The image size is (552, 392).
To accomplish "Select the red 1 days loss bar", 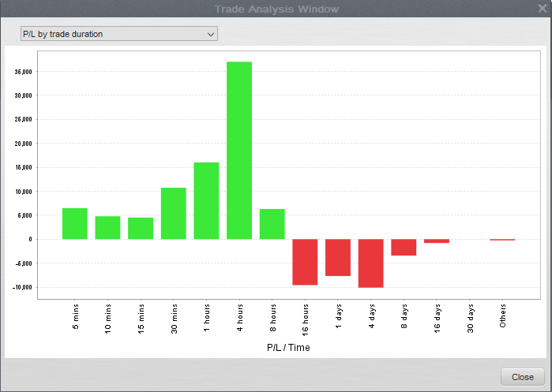I will point(338,257).
